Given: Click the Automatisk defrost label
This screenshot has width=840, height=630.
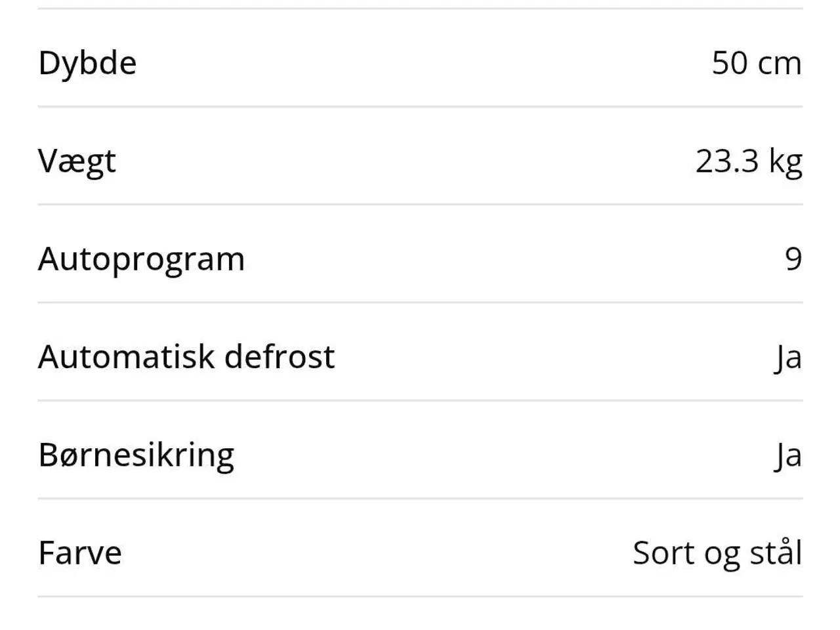Looking at the screenshot, I should tap(186, 357).
